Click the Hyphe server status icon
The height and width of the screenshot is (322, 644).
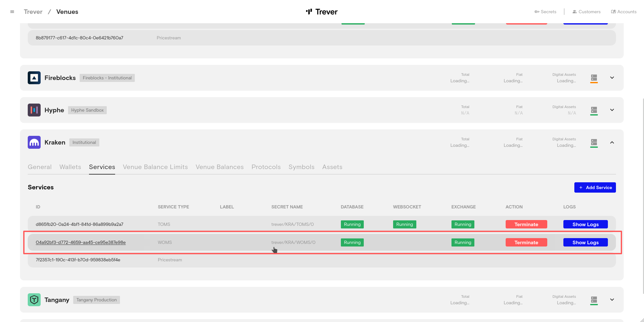point(594,110)
